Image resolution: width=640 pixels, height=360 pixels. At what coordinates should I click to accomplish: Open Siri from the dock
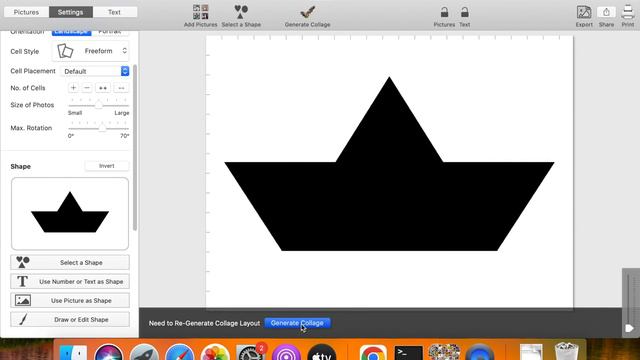108,353
